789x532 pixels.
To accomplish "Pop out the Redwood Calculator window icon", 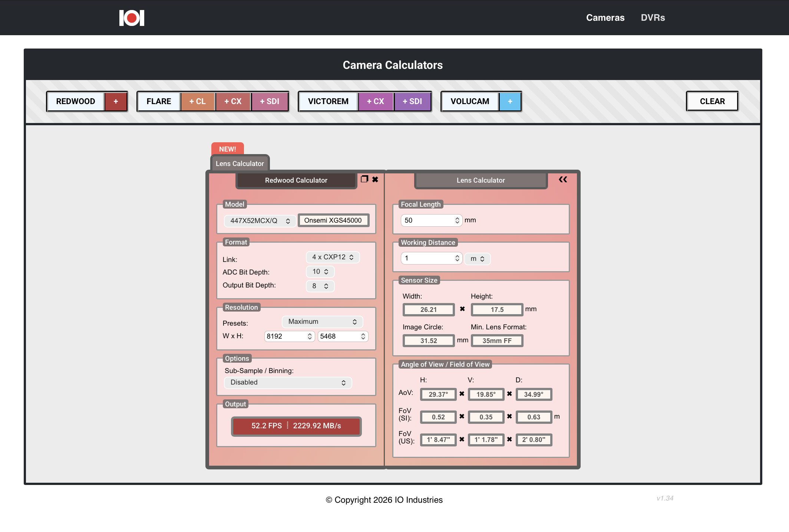I will coord(364,179).
